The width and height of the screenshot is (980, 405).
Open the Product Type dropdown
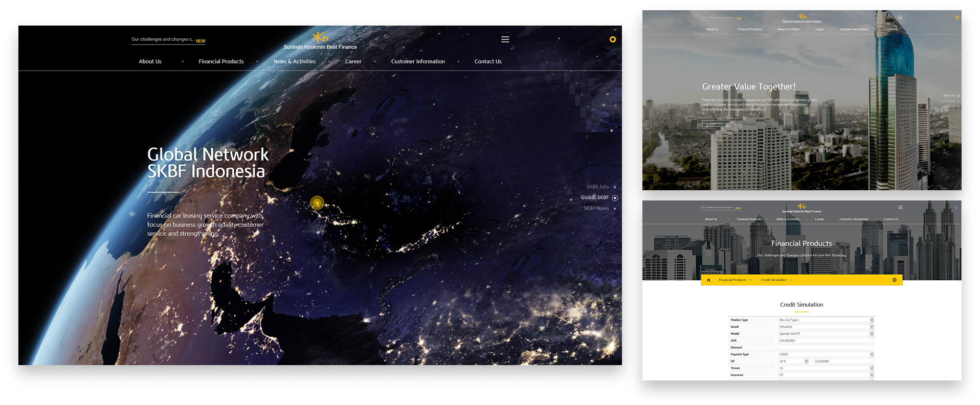[x=826, y=320]
